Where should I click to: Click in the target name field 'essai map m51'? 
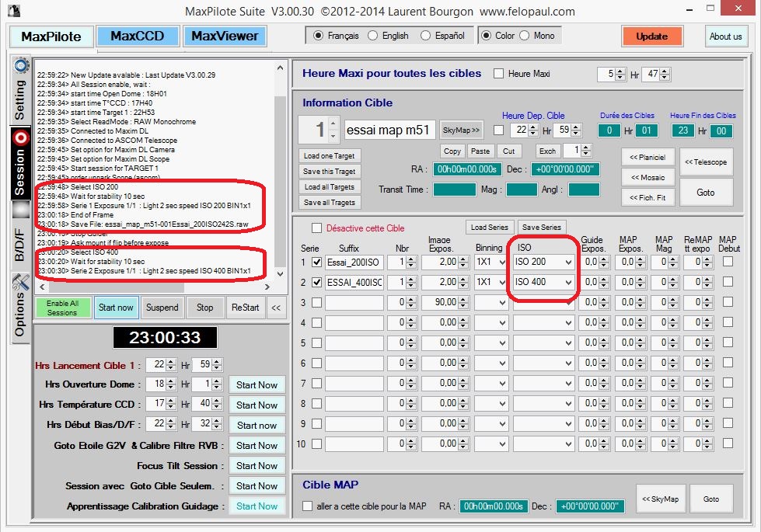point(389,130)
